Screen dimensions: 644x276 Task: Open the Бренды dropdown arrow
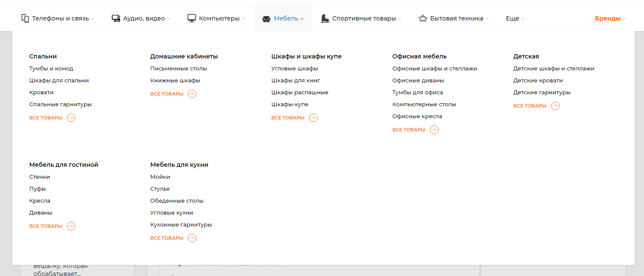tap(624, 19)
